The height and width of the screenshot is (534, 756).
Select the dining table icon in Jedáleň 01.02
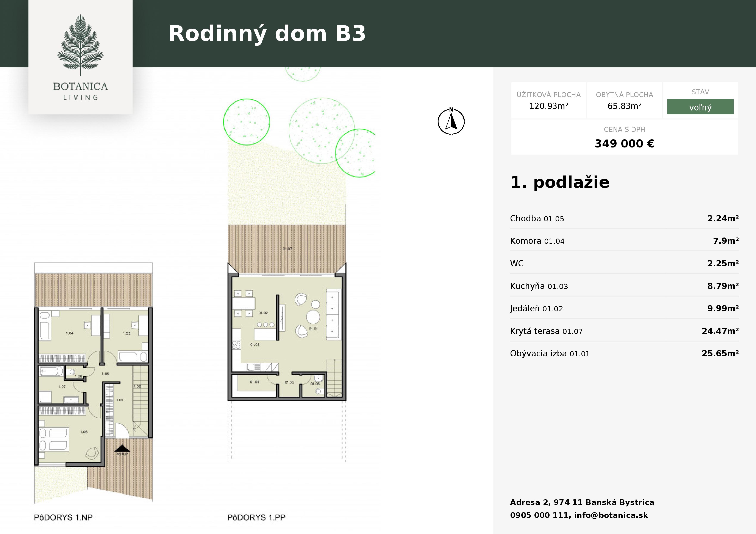[x=244, y=304]
